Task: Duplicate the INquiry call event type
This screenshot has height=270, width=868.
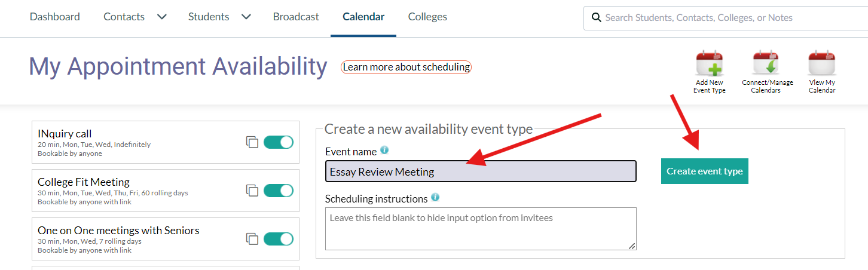Action: pyautogui.click(x=252, y=142)
